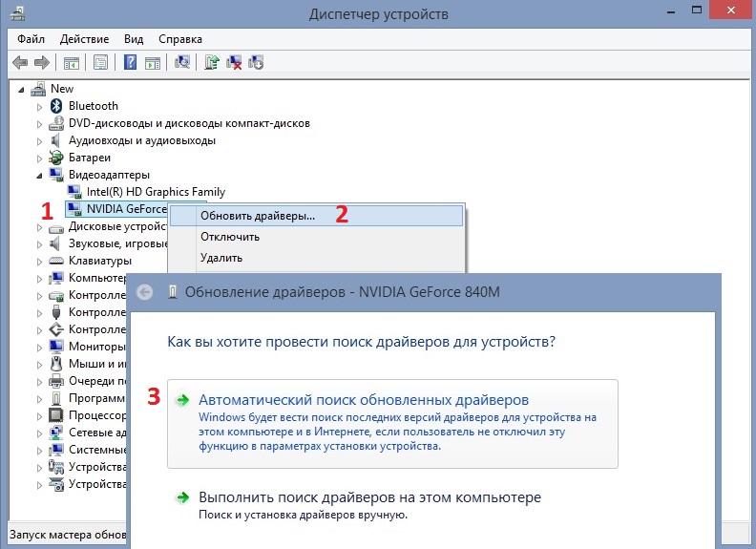The width and height of the screenshot is (756, 549).
Task: Expand the Клавиатуры category
Action: tap(39, 262)
